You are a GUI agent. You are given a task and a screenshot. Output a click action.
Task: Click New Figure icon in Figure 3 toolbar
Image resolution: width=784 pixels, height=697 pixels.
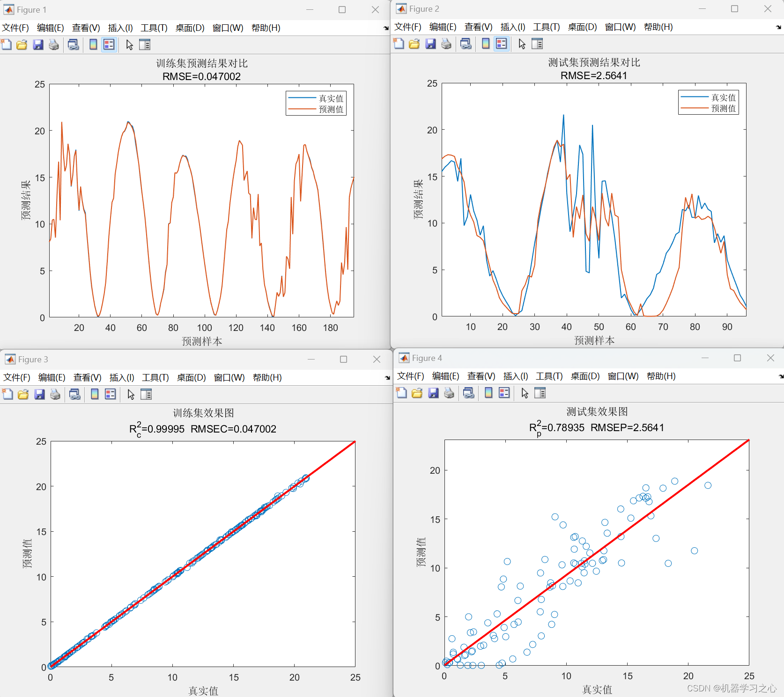click(x=8, y=394)
